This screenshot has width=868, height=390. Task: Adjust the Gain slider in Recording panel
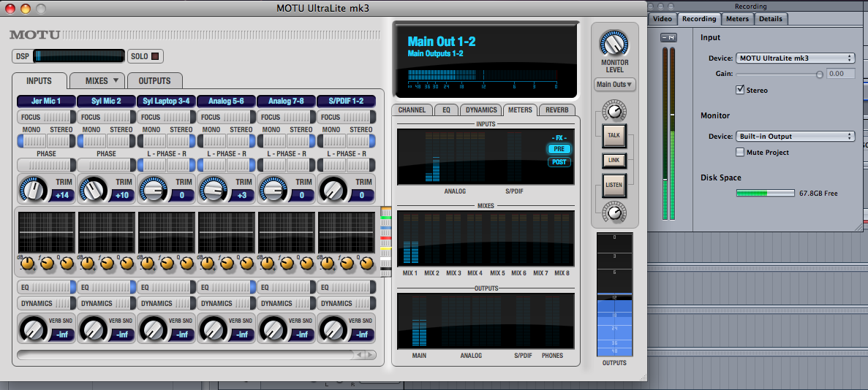click(x=819, y=74)
